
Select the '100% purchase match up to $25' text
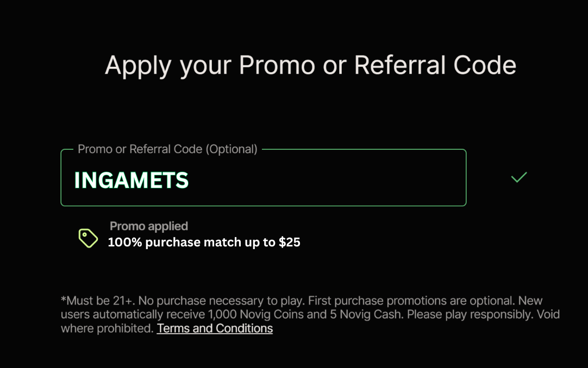point(204,243)
